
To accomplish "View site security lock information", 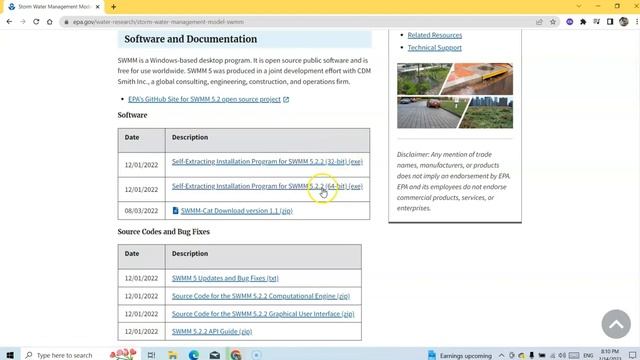I will [66, 22].
